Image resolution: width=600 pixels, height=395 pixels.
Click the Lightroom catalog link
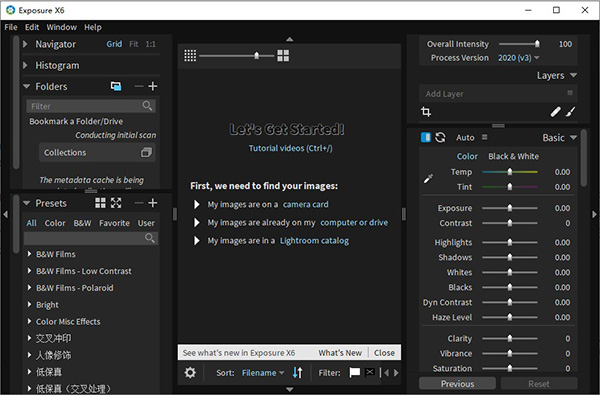point(314,241)
